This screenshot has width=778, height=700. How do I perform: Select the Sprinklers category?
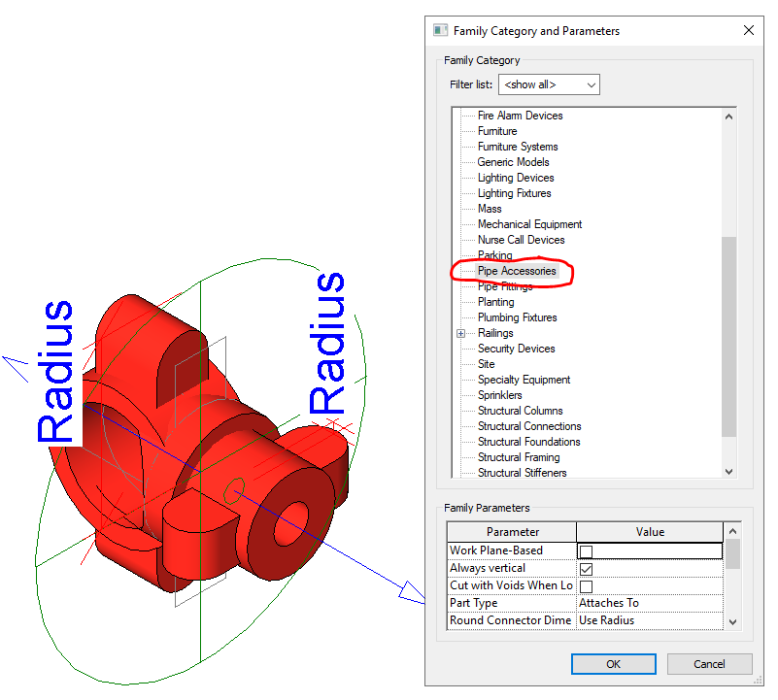click(499, 395)
